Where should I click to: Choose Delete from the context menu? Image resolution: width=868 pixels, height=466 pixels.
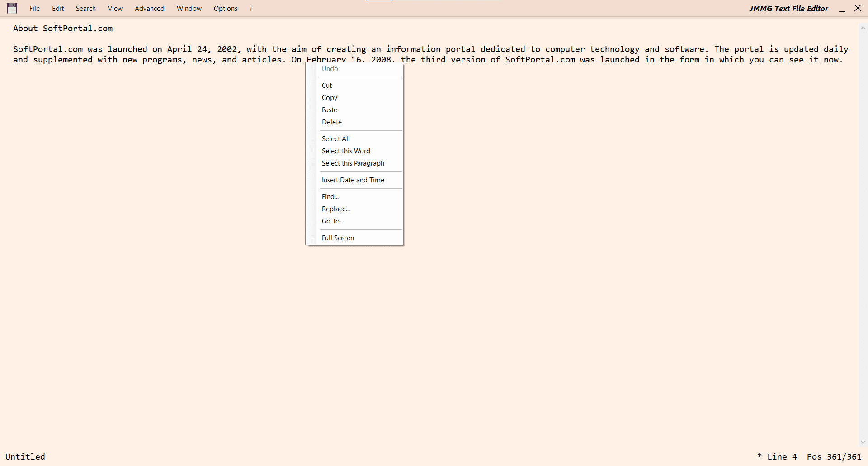point(354,122)
